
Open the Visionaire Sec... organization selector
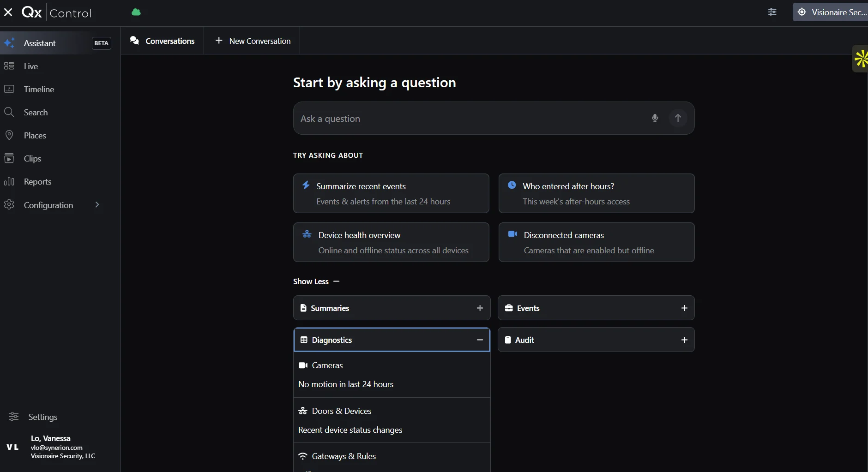(831, 12)
